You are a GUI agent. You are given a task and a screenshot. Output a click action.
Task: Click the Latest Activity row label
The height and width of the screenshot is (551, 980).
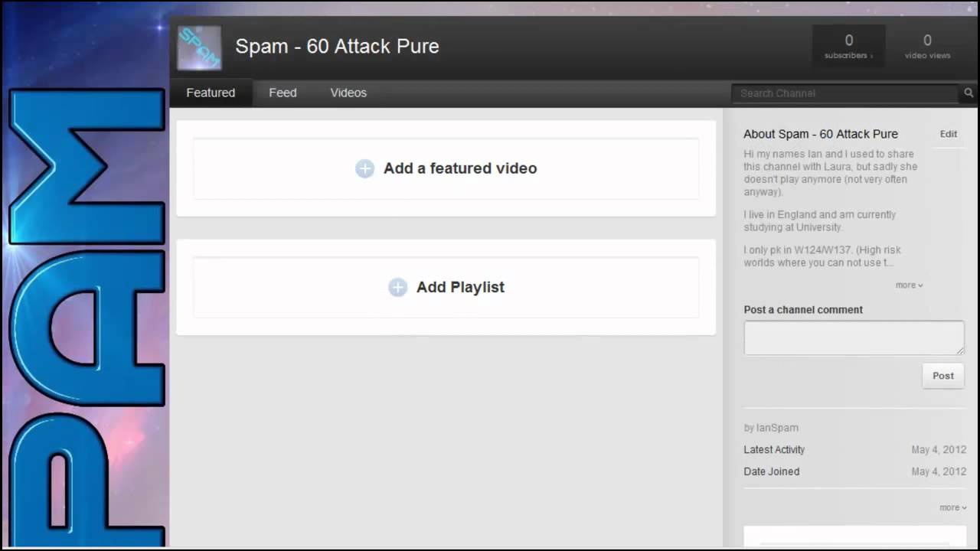pos(774,449)
